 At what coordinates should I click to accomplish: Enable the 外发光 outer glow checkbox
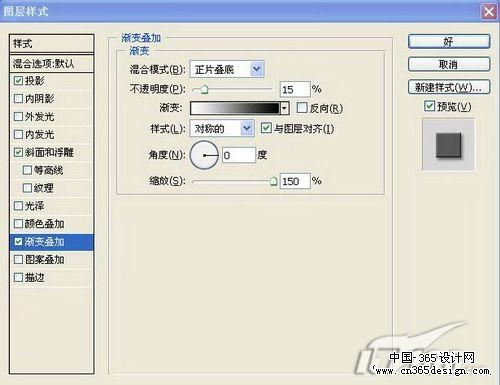coord(18,117)
